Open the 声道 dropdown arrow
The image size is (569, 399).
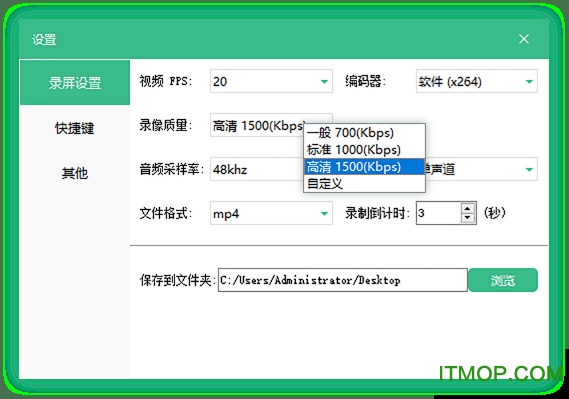click(x=529, y=169)
